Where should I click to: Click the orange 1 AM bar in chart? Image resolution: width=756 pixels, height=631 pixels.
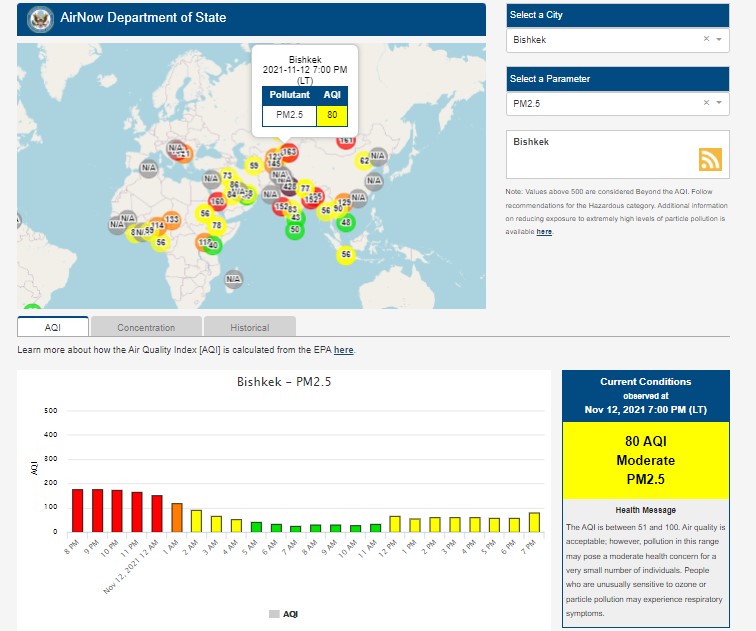click(x=177, y=517)
